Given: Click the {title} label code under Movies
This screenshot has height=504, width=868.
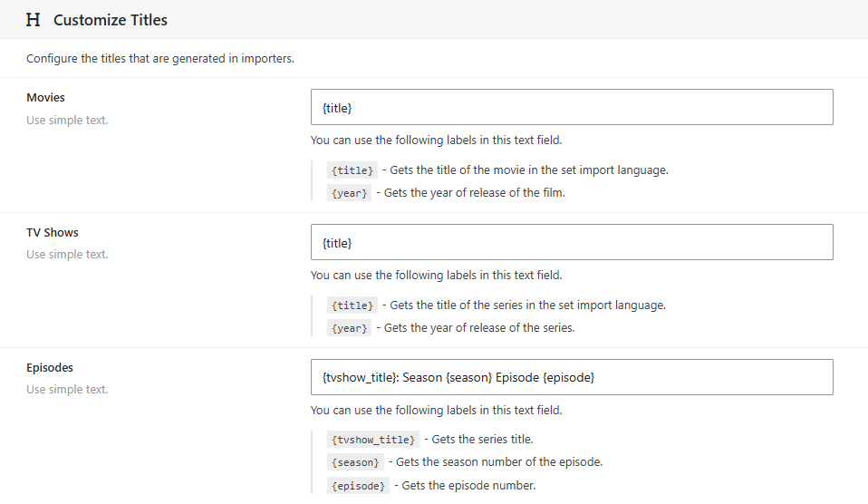Looking at the screenshot, I should (x=352, y=170).
